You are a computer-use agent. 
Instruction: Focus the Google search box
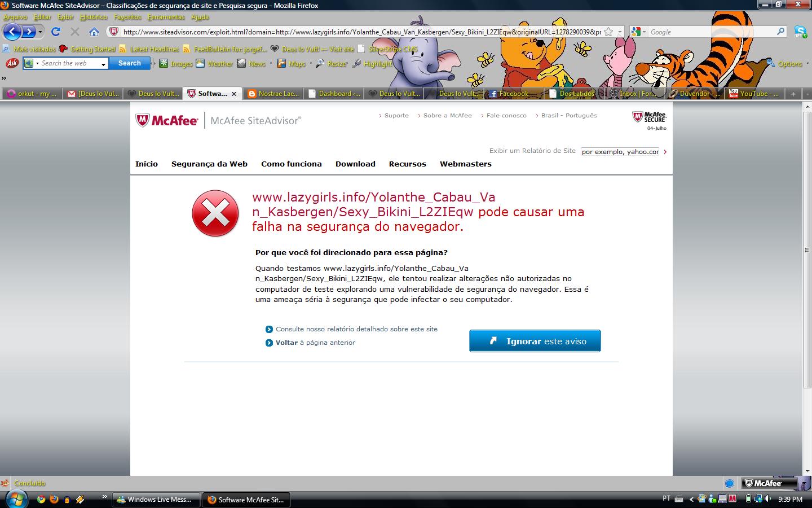point(712,32)
